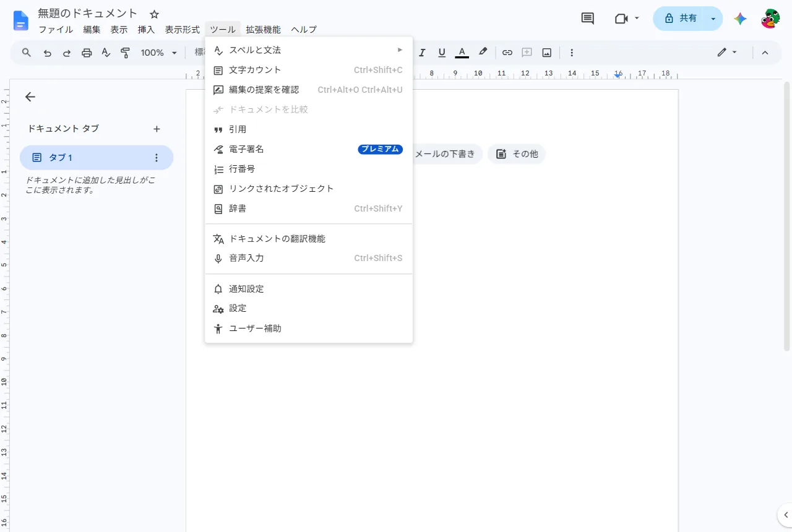This screenshot has height=532, width=792.
Task: Click the その他 chip
Action: pos(517,154)
